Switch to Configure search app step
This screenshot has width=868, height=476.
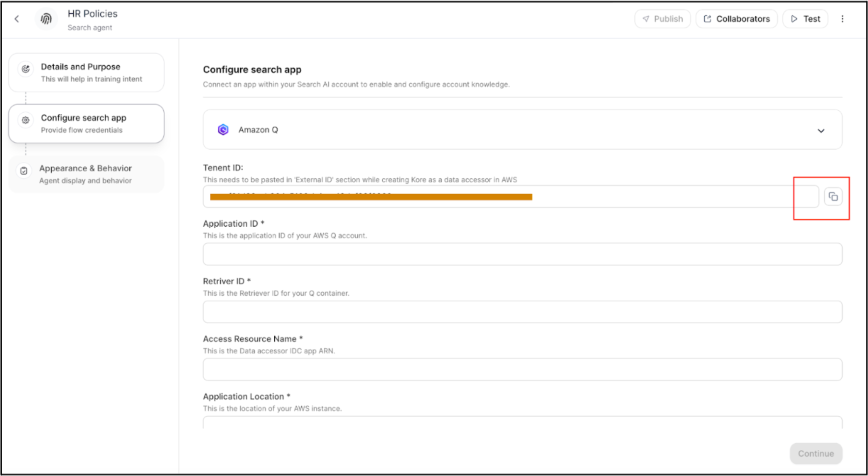pos(86,123)
